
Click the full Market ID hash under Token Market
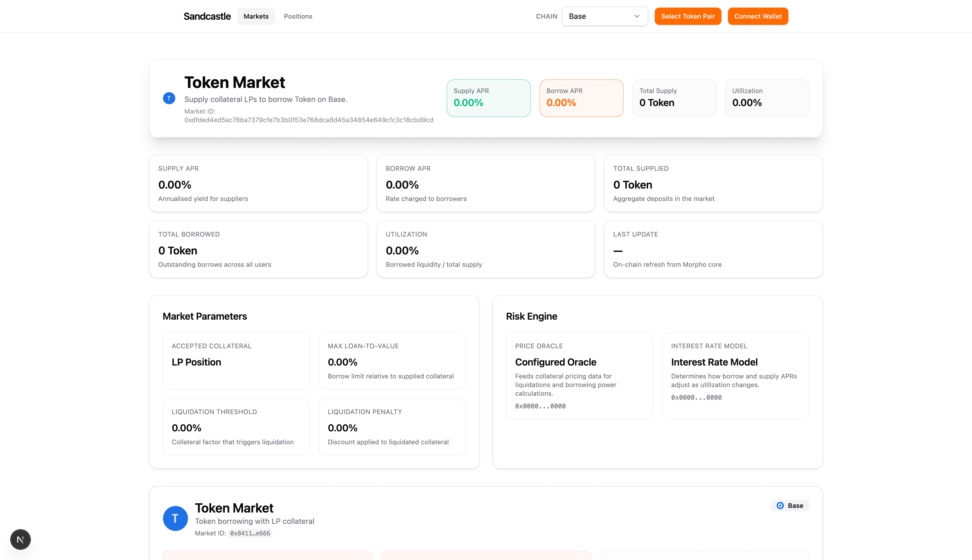[308, 120]
